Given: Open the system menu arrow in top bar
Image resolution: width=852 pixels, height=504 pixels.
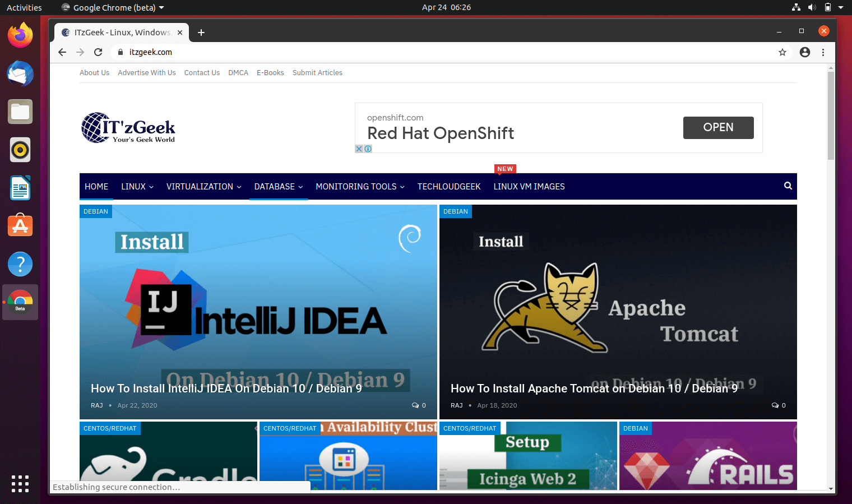Looking at the screenshot, I should coord(841,7).
